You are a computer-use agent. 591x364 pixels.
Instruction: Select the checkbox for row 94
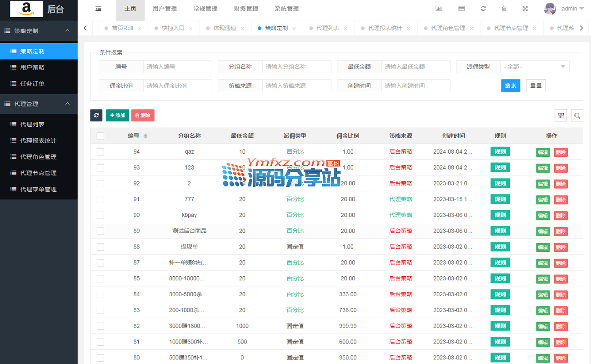click(100, 152)
